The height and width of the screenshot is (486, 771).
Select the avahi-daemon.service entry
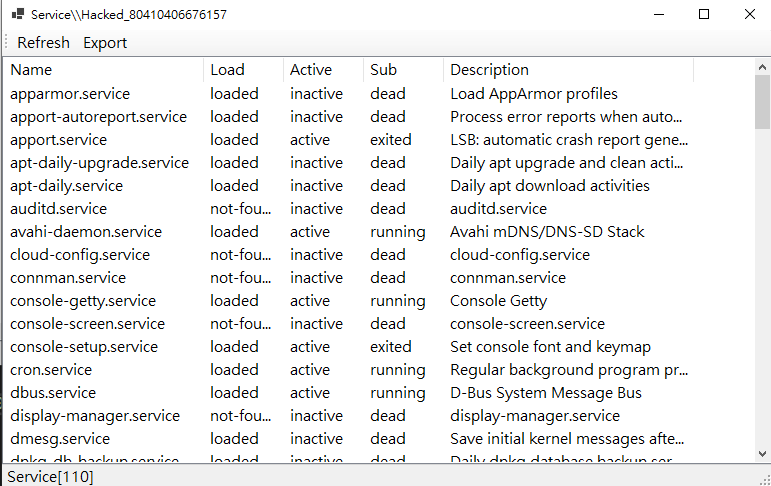[x=86, y=232]
